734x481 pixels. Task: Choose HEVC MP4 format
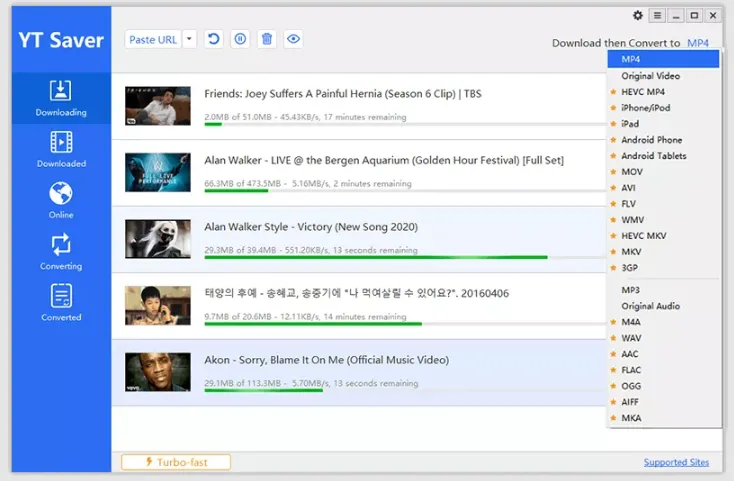(x=663, y=92)
